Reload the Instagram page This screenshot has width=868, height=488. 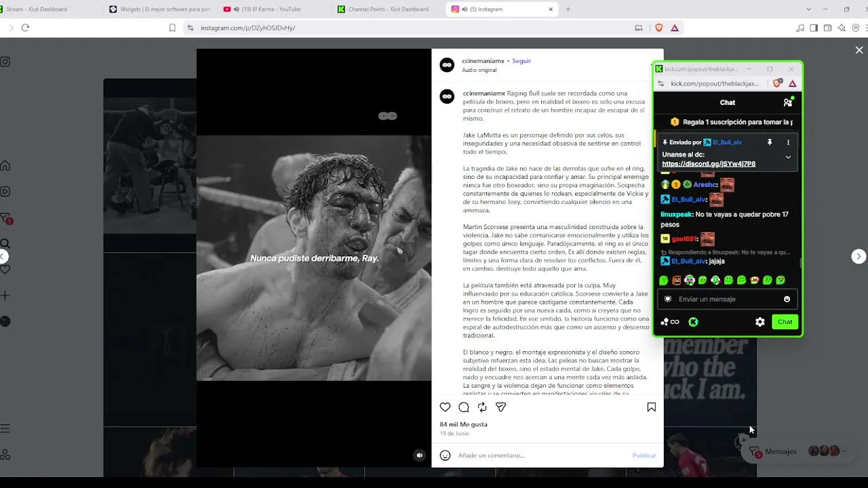tap(25, 28)
